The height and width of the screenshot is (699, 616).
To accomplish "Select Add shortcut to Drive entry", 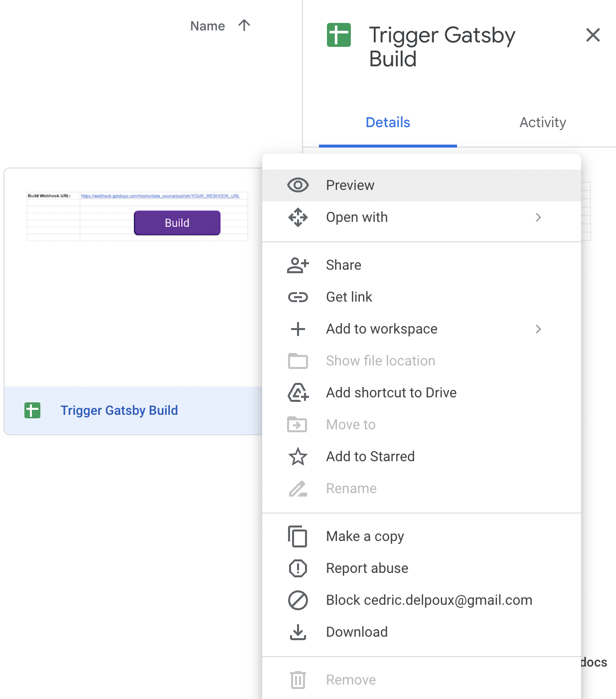I will click(x=422, y=393).
